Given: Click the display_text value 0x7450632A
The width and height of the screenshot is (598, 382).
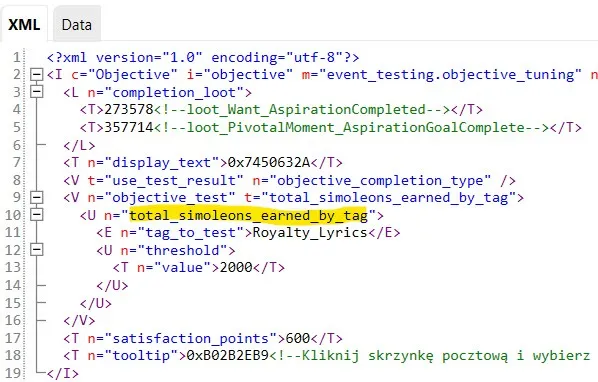Looking at the screenshot, I should (269, 162).
